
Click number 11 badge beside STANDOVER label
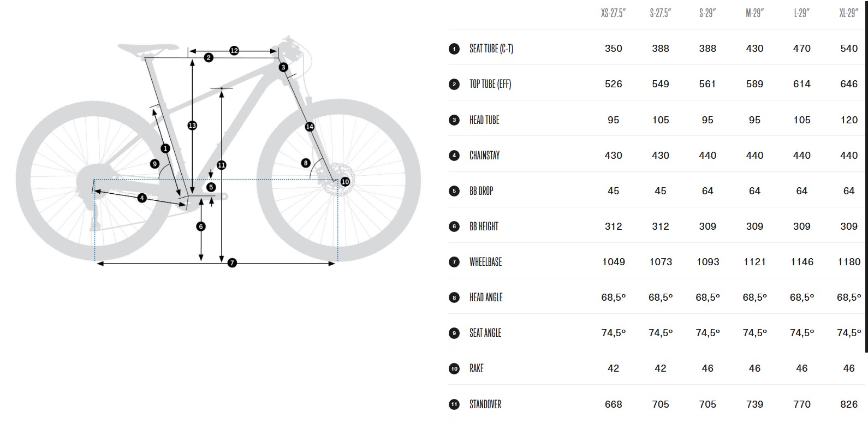454,404
